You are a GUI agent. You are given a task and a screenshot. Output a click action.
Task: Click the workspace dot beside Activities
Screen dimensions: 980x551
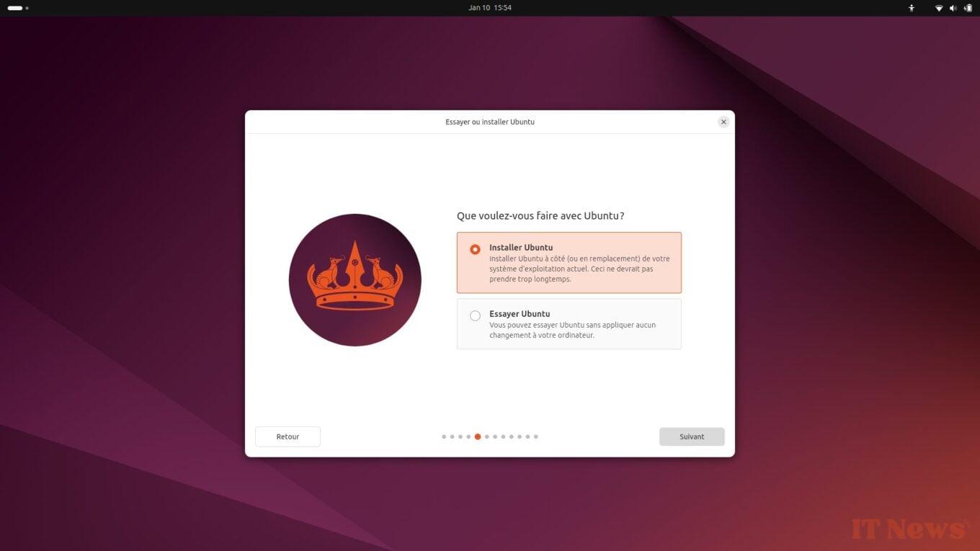click(27, 8)
